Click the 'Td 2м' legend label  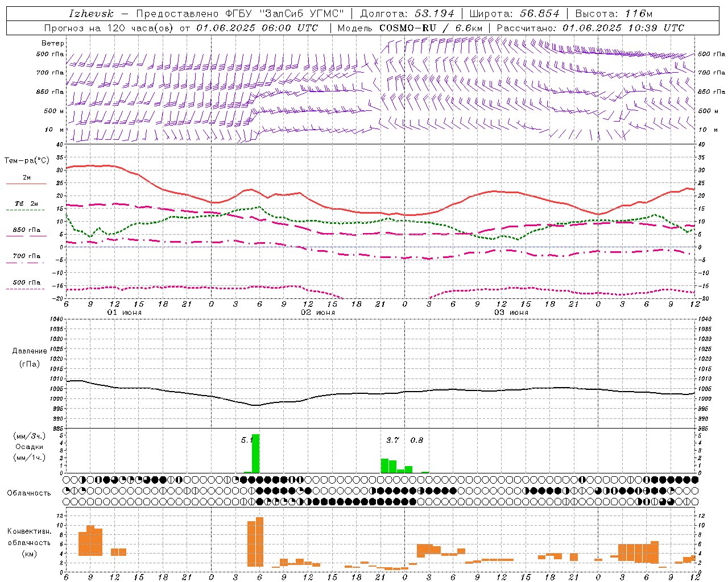coord(26,203)
